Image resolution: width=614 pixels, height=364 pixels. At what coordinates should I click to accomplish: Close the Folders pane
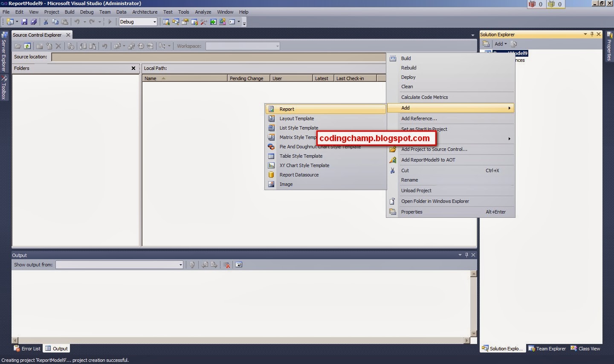tap(133, 68)
